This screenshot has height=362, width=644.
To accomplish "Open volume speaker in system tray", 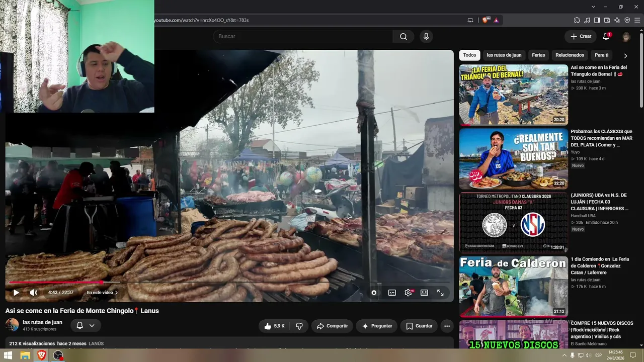I will pyautogui.click(x=588, y=355).
